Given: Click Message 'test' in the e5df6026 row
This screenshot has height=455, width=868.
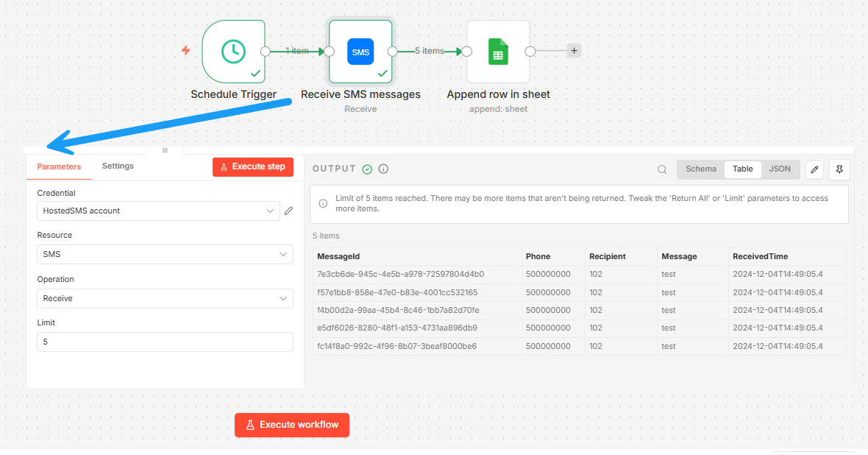Looking at the screenshot, I should 669,328.
